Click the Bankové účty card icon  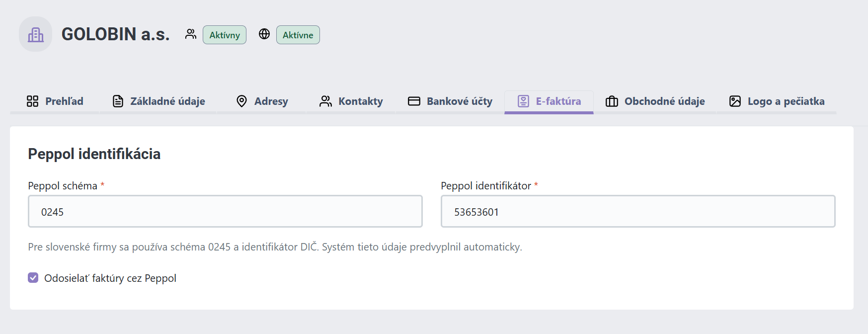414,101
